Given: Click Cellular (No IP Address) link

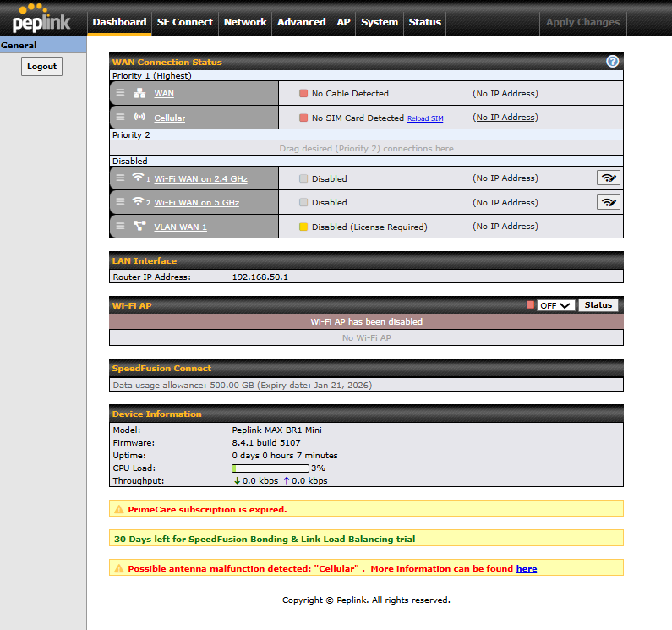Looking at the screenshot, I should pyautogui.click(x=505, y=117).
